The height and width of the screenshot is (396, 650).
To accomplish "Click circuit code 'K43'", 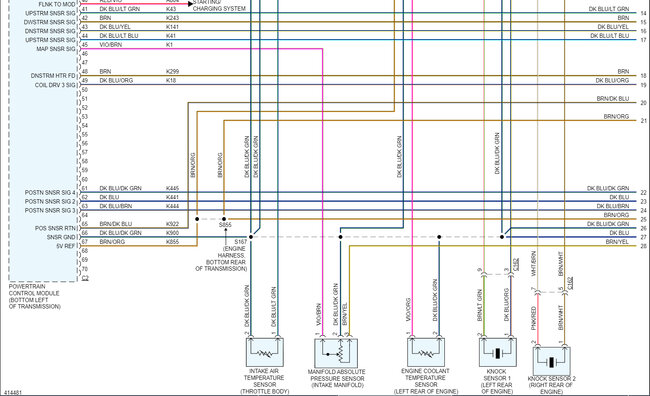I will (x=171, y=9).
